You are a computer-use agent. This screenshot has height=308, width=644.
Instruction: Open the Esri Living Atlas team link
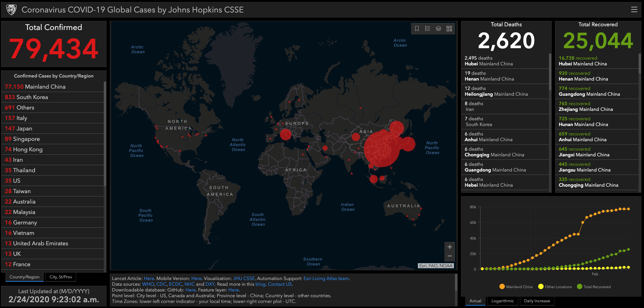[326, 278]
